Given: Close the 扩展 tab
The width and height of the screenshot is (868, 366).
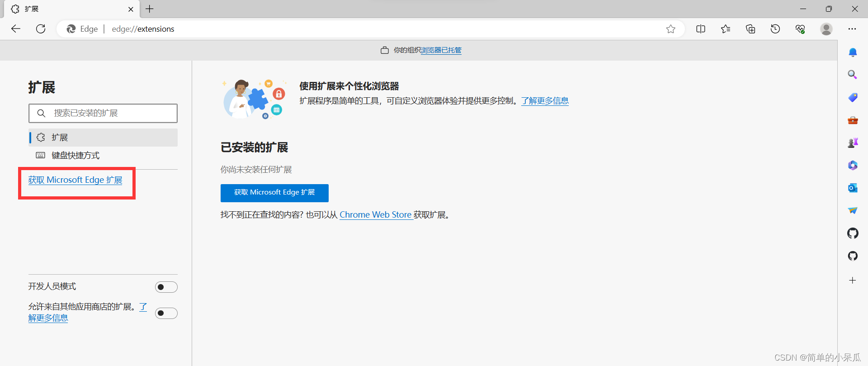Looking at the screenshot, I should (x=131, y=9).
